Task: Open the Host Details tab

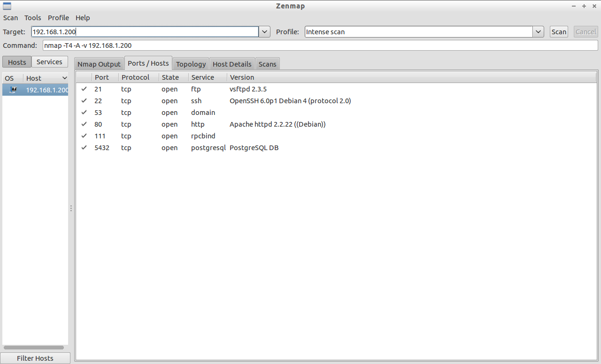Action: [232, 64]
